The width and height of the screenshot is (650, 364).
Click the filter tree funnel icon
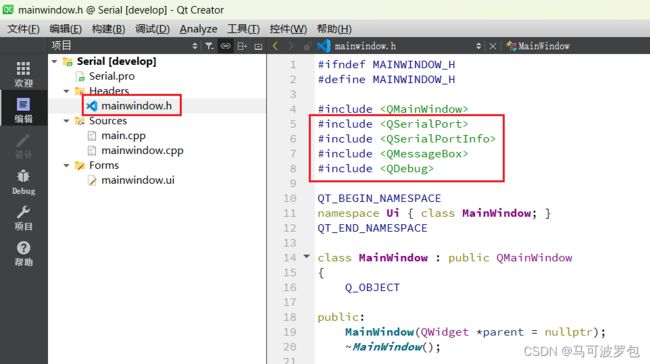click(x=209, y=46)
